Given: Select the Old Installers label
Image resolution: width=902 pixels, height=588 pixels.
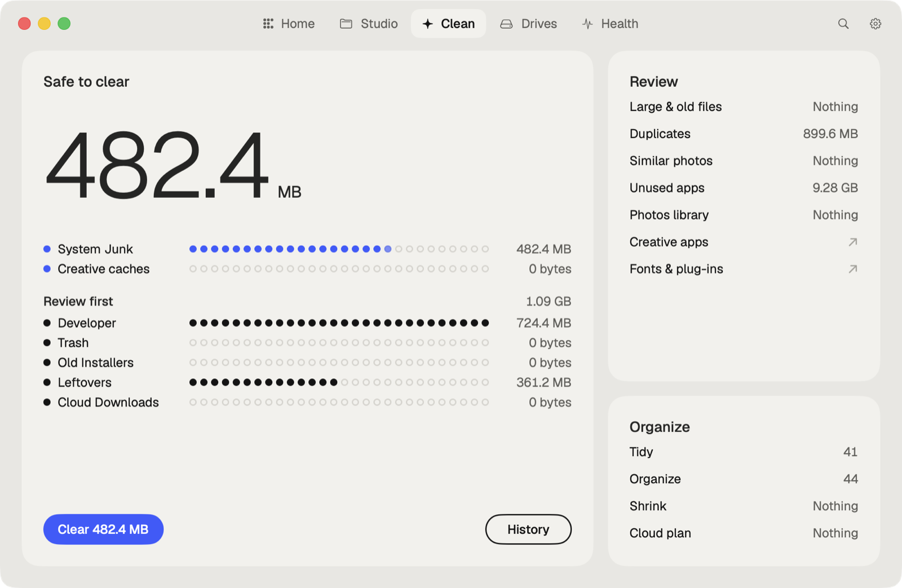Looking at the screenshot, I should click(96, 362).
